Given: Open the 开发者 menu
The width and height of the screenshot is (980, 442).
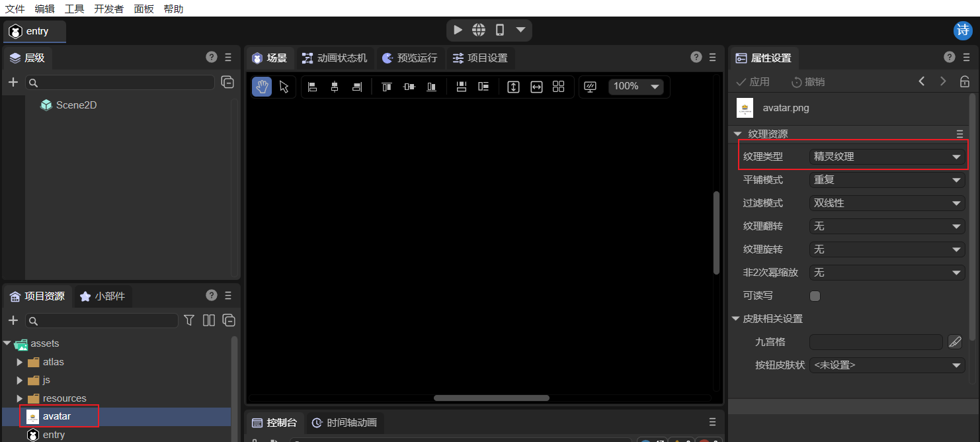Looking at the screenshot, I should (x=108, y=9).
